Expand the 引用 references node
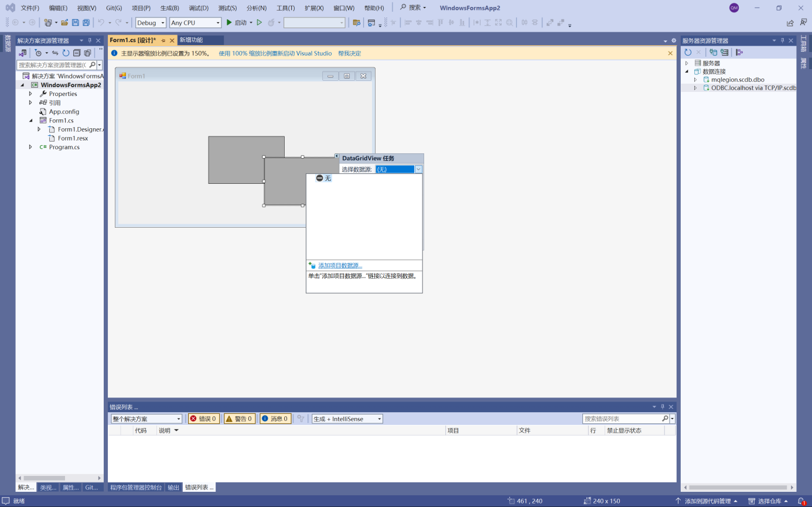812x507 pixels. (30, 102)
